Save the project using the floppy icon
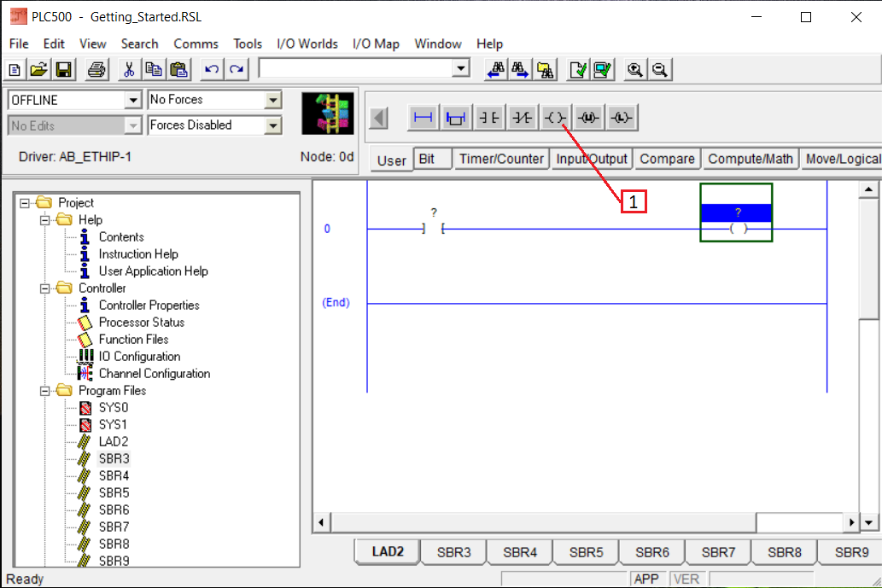This screenshot has width=882, height=588. point(63,70)
